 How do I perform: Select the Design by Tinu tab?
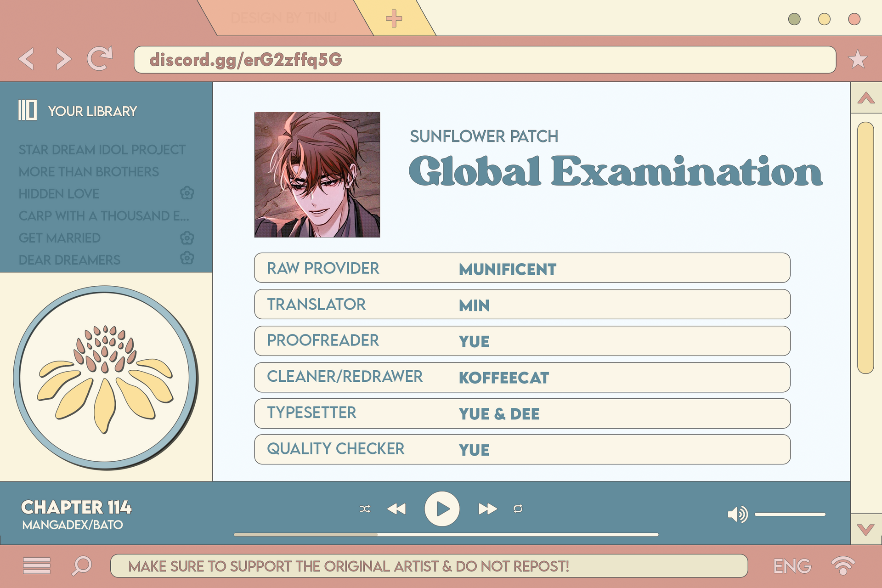point(283,18)
